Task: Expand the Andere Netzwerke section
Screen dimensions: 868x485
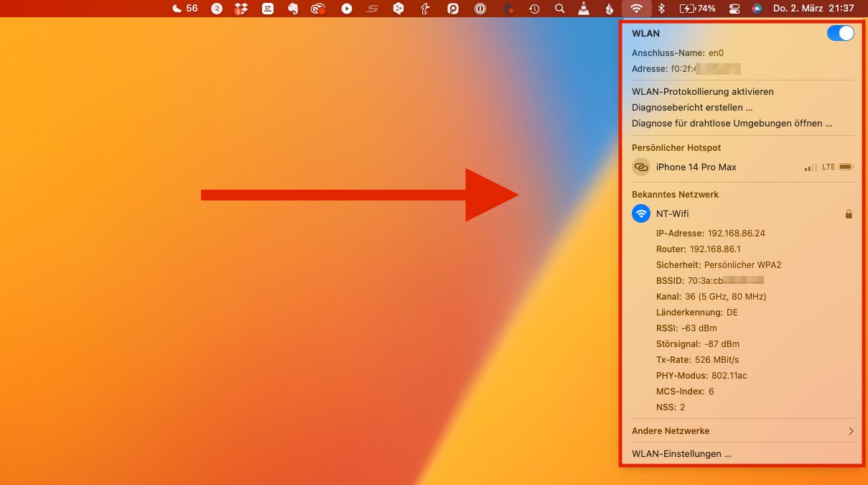Action: pos(742,431)
